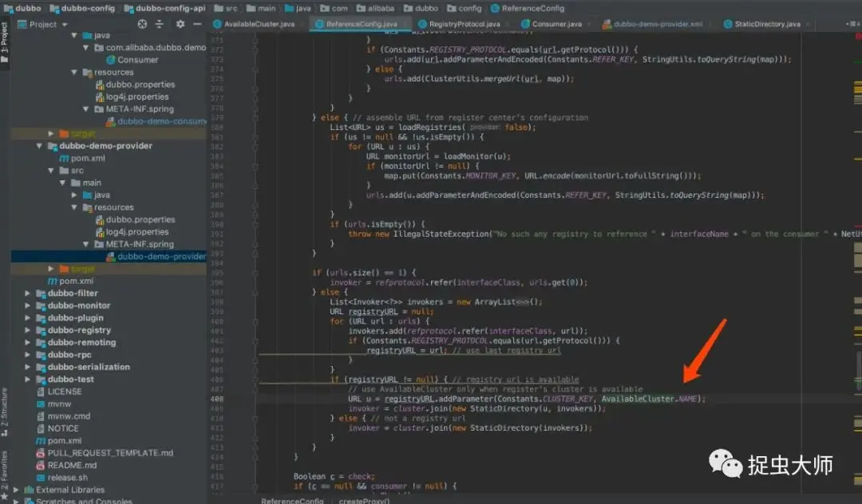Expand External Libraries node

coord(16,490)
